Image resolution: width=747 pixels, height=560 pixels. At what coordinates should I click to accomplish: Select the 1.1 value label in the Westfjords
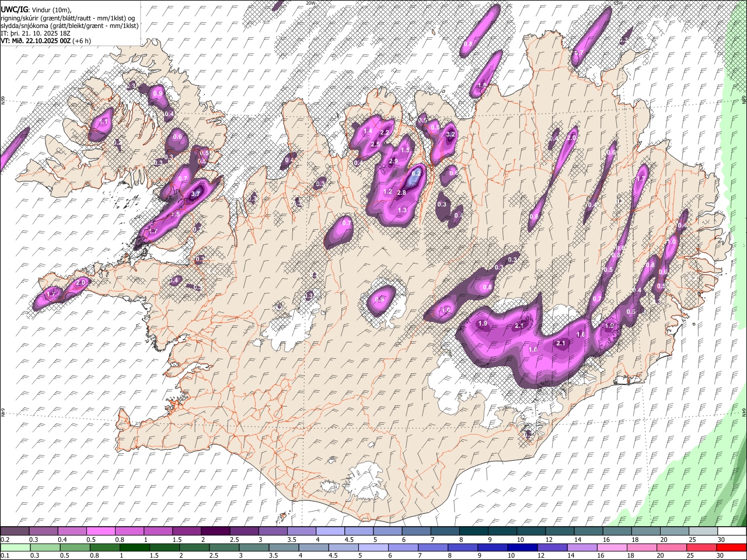pos(104,123)
